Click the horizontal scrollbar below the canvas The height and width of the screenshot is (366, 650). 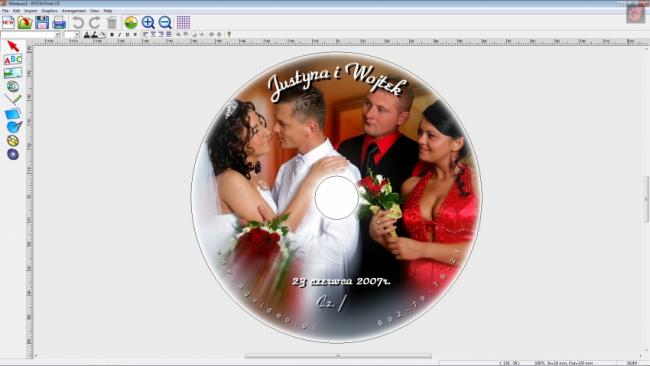click(x=338, y=356)
